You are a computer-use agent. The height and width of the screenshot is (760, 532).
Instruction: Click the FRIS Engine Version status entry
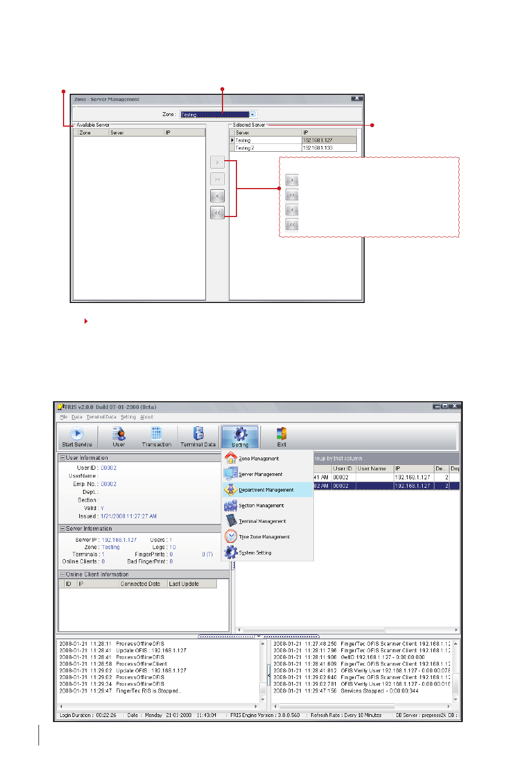coord(265,715)
